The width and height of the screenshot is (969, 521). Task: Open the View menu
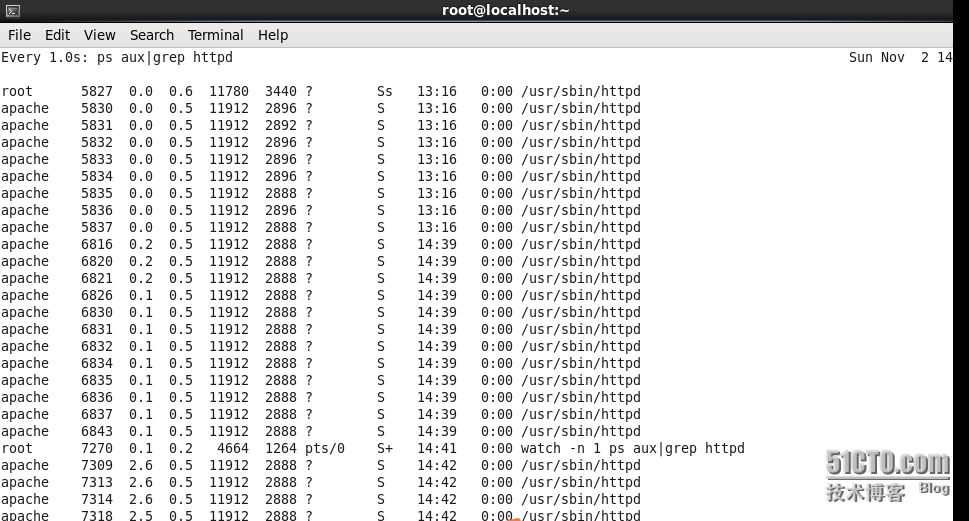click(x=99, y=35)
